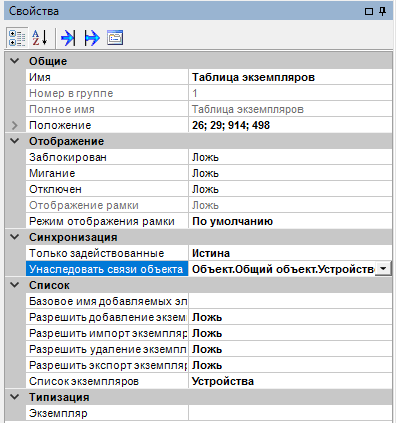Open property pages icon in toolbar

(115, 38)
